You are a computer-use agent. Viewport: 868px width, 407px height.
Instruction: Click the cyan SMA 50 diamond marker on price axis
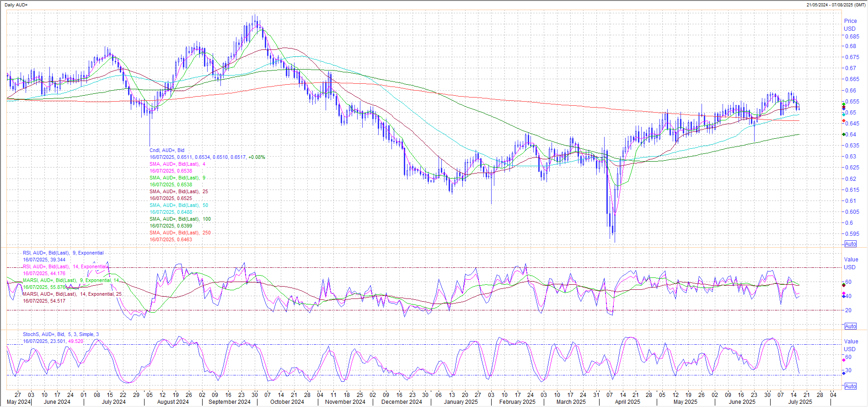click(x=844, y=114)
